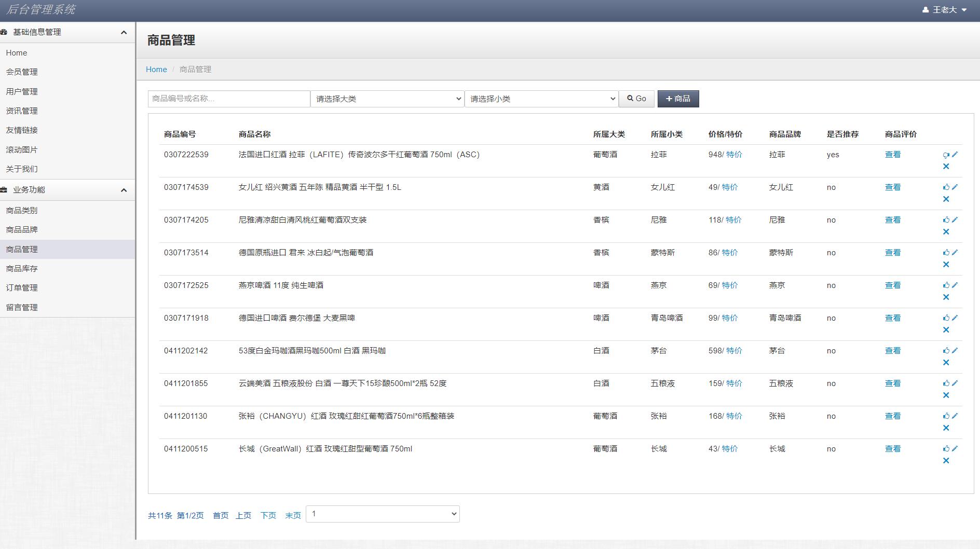
Task: Edit the 拉菲 red wine product with pencil icon
Action: pyautogui.click(x=956, y=154)
